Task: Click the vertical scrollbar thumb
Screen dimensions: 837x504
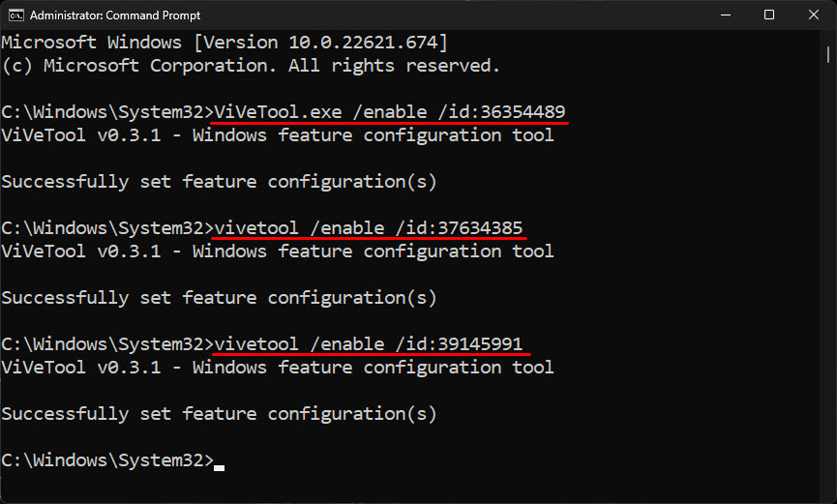Action: pos(828,54)
